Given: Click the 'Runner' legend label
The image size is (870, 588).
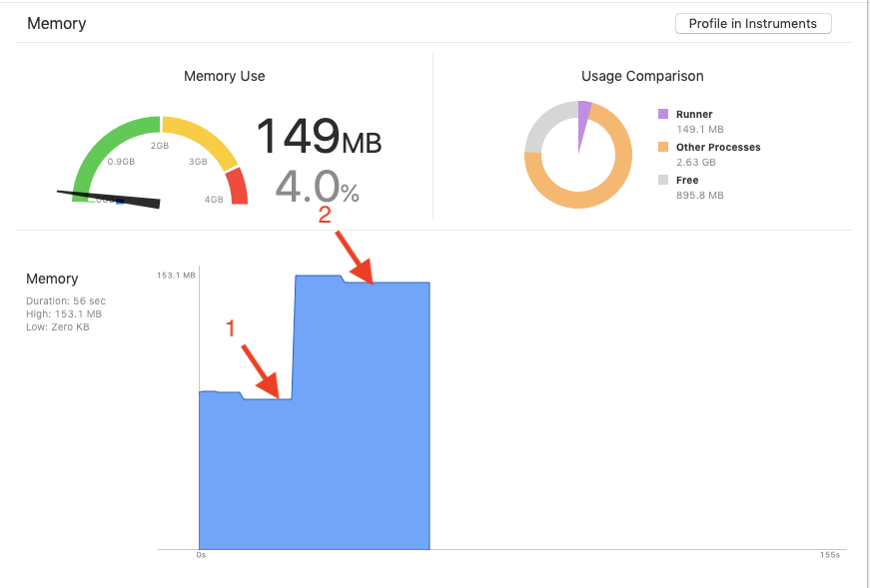Looking at the screenshot, I should [694, 114].
